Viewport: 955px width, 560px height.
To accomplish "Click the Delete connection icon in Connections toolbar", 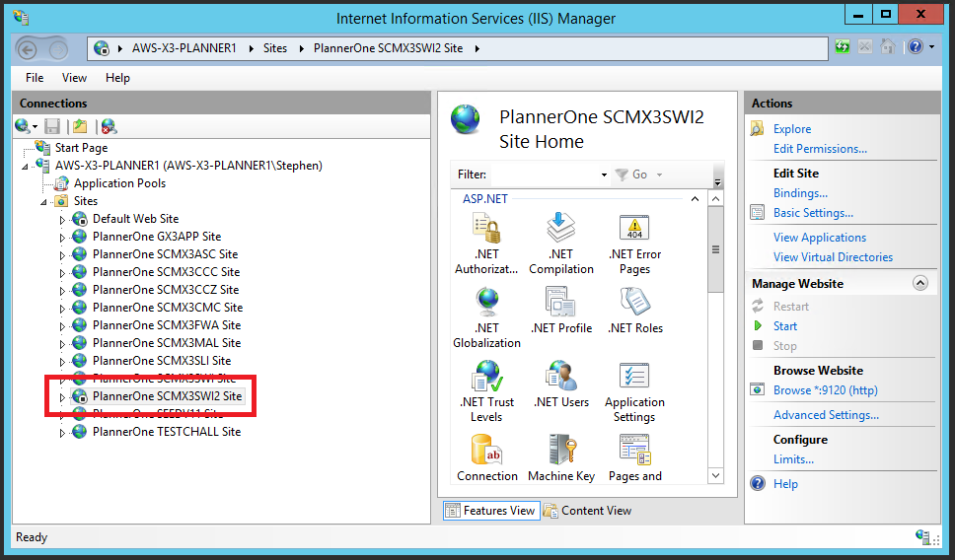I will tap(110, 126).
